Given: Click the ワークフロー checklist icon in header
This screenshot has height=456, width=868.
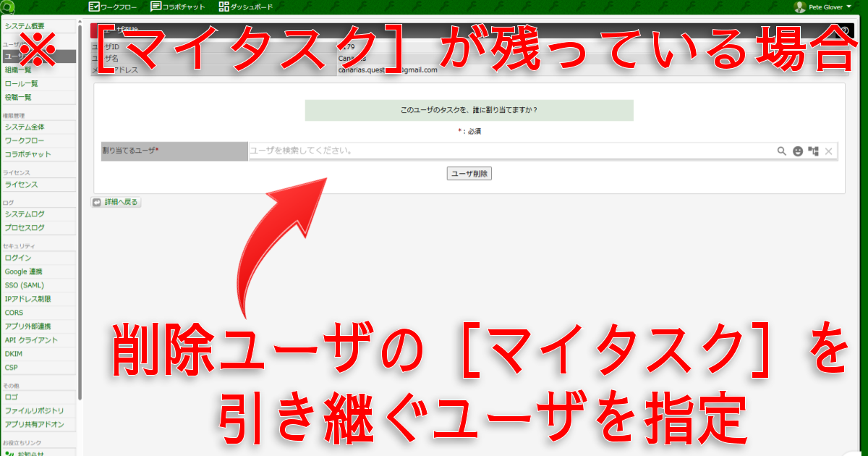Looking at the screenshot, I should tap(93, 7).
